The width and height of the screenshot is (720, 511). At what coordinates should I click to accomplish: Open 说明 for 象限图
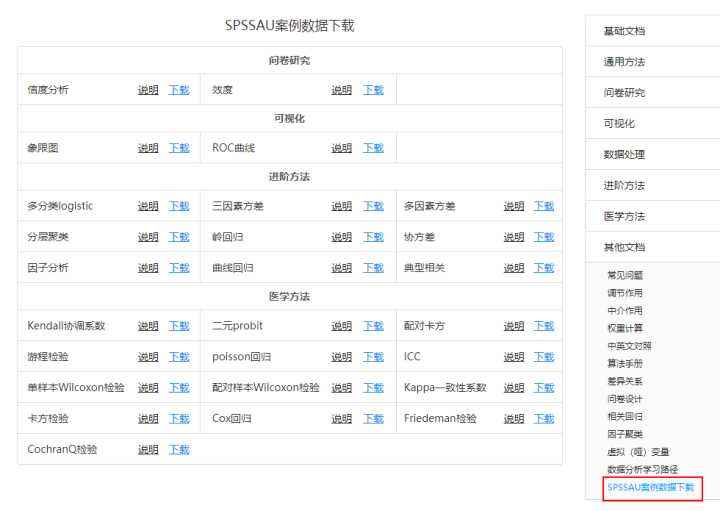pos(148,148)
